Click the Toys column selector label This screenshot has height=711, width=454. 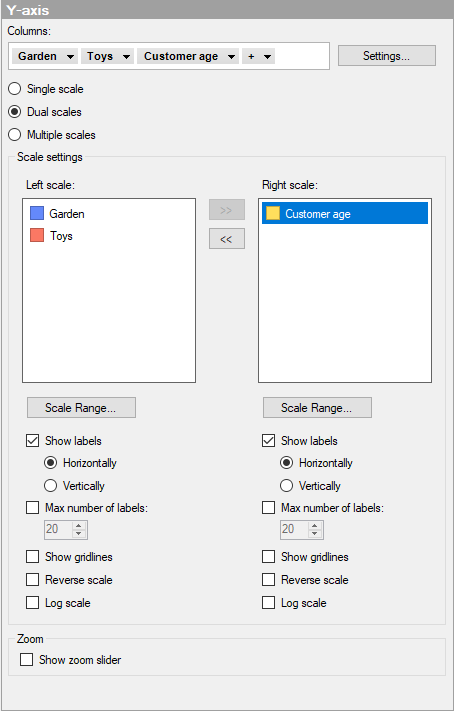[x=100, y=56]
